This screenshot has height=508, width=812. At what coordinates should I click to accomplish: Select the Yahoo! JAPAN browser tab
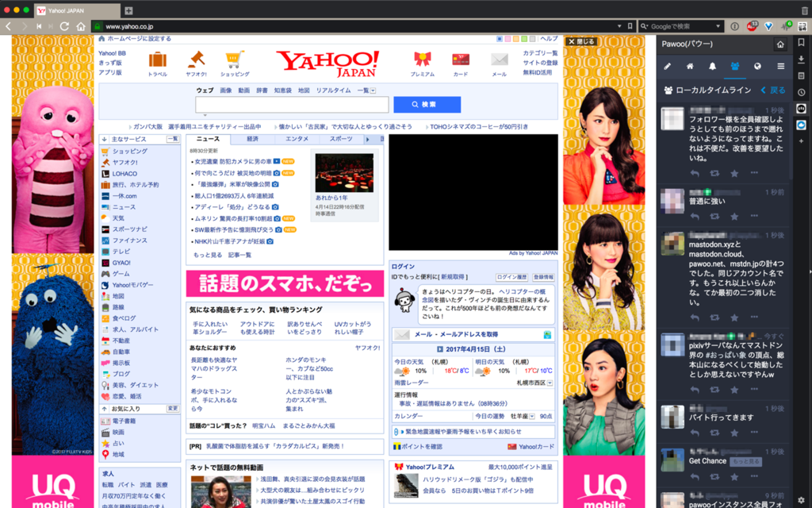pyautogui.click(x=77, y=10)
